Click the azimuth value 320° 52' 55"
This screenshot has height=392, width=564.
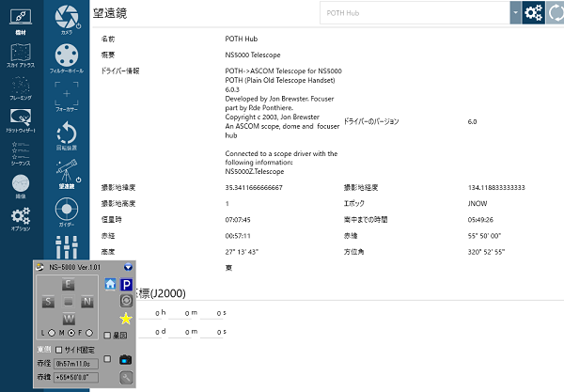click(486, 252)
